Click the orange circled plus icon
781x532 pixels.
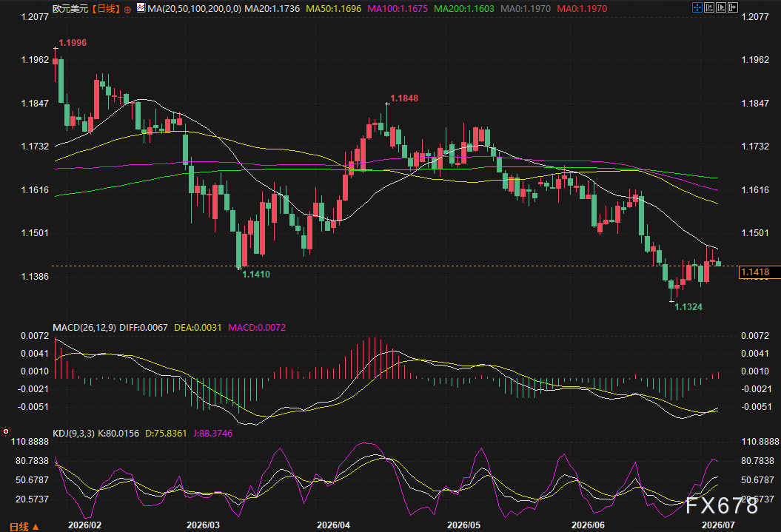click(127, 10)
